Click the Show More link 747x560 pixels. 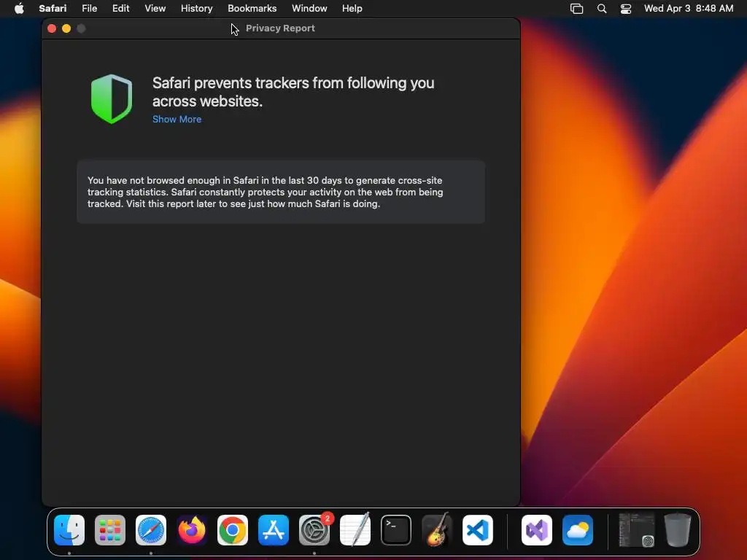(177, 119)
